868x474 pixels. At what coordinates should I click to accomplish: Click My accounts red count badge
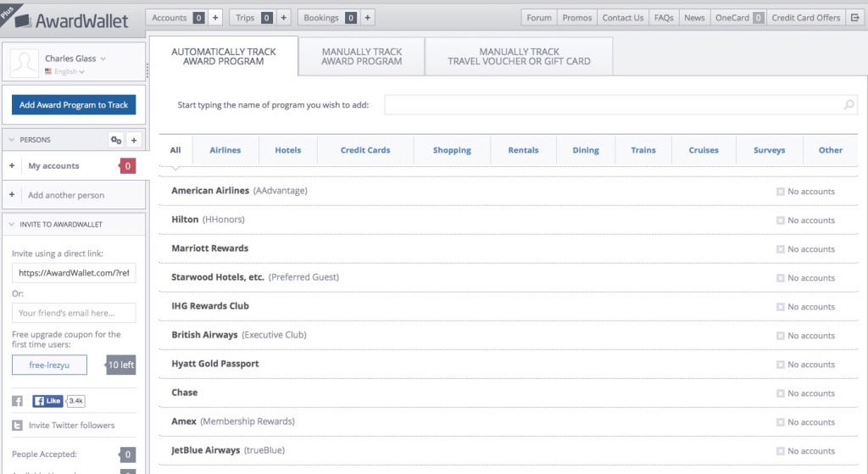tap(127, 165)
